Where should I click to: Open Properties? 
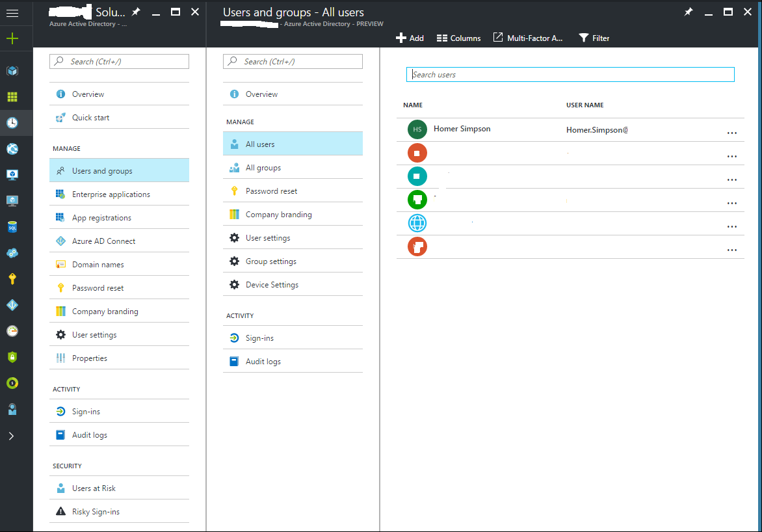pyautogui.click(x=119, y=358)
